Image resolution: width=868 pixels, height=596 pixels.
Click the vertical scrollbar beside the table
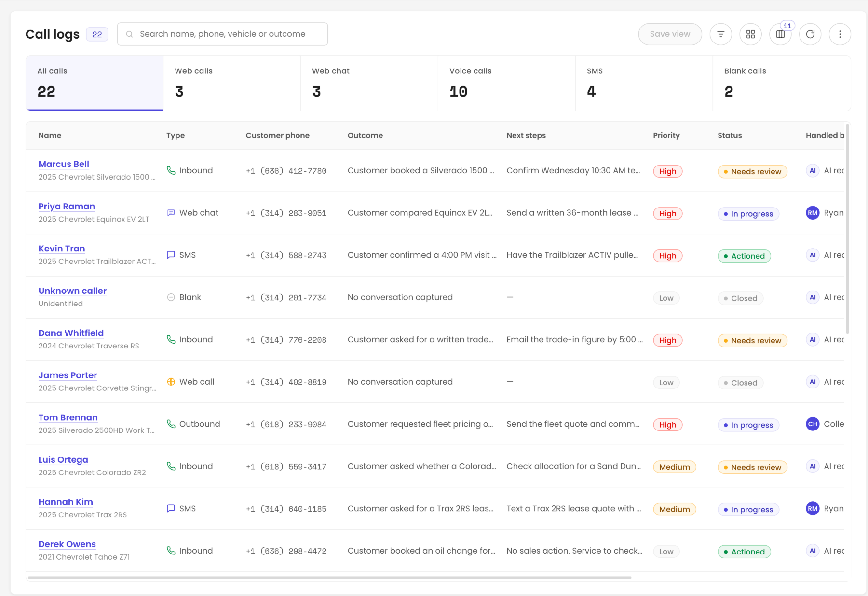[x=847, y=229]
